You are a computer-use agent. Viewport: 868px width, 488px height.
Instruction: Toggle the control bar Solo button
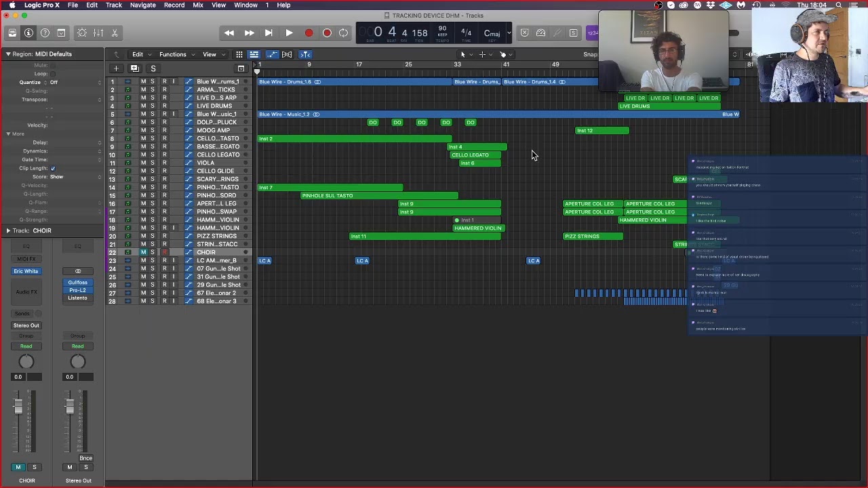point(573,33)
